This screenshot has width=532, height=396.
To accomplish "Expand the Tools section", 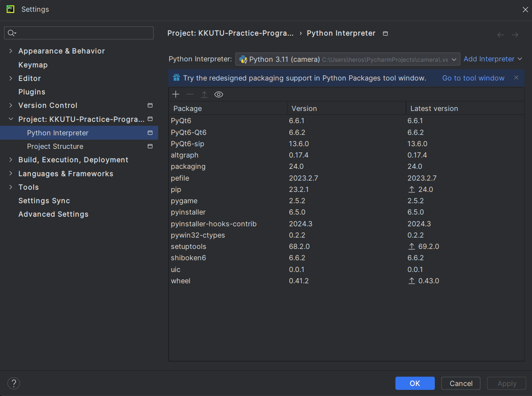I will 11,187.
